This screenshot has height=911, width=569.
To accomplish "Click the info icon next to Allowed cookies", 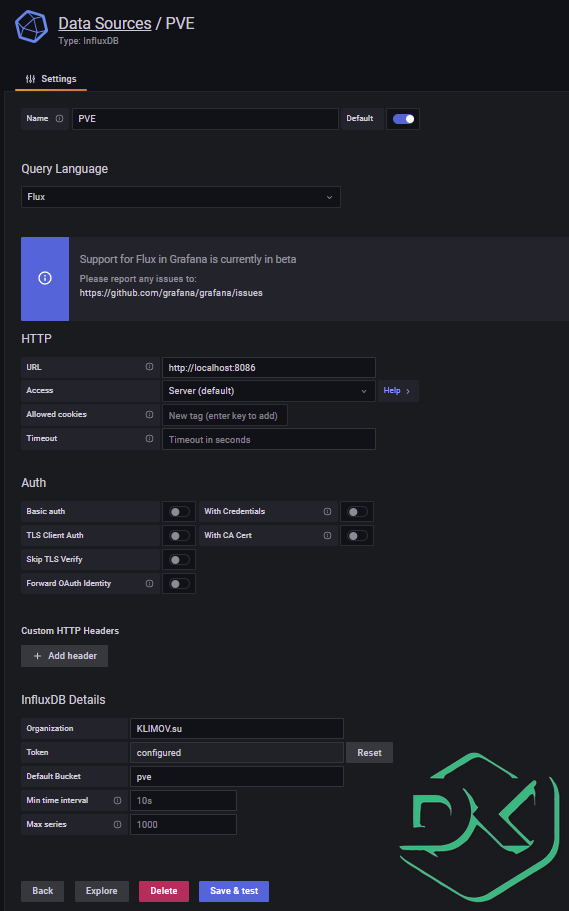I will [149, 414].
